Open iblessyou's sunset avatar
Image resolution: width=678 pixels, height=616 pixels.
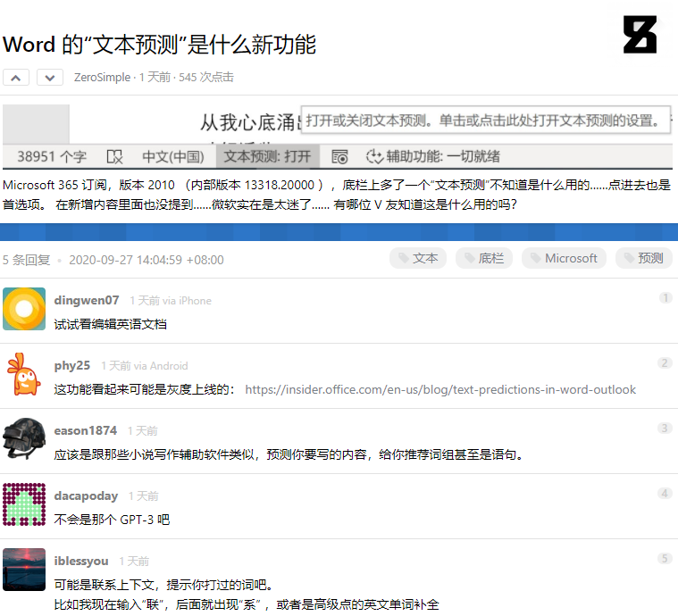[x=24, y=570]
